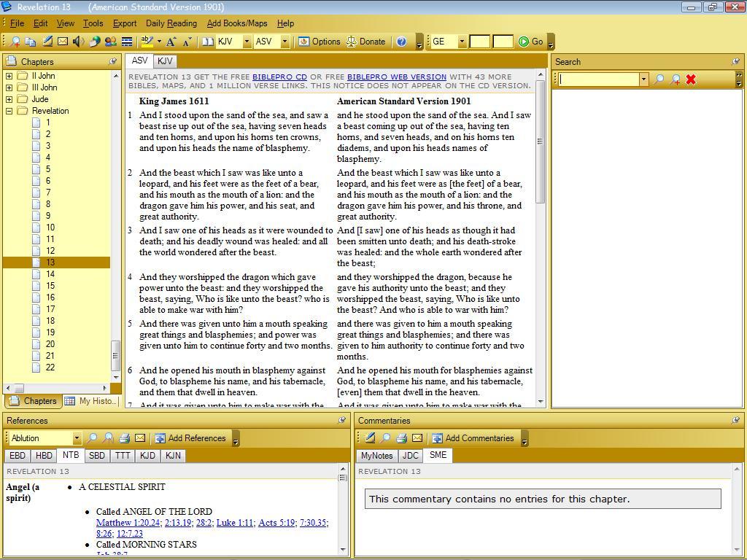747x560 pixels.
Task: Clear search with the red X icon
Action: pyautogui.click(x=691, y=79)
